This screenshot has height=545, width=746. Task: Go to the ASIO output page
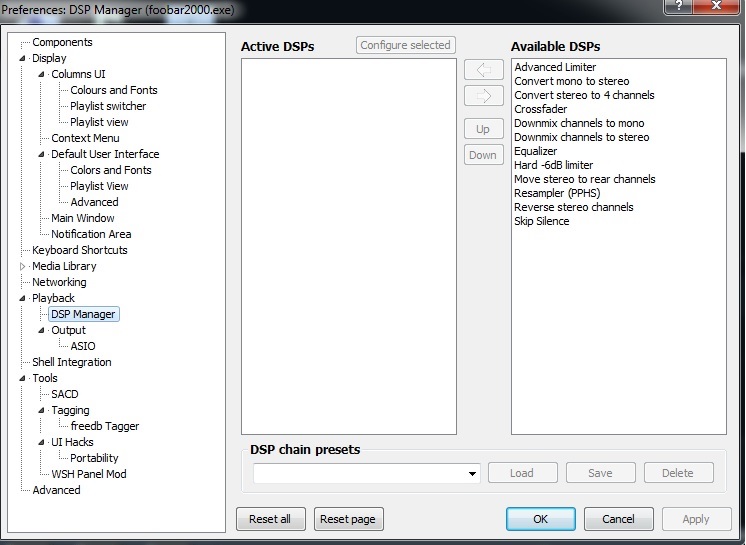click(83, 346)
